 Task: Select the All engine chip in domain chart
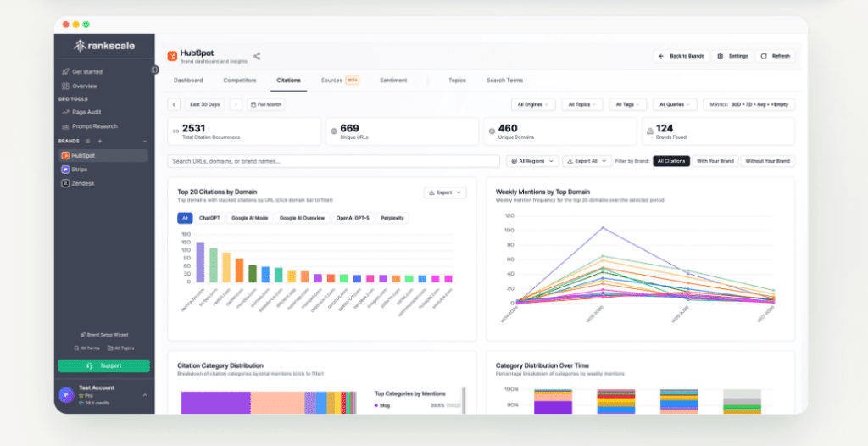185,218
